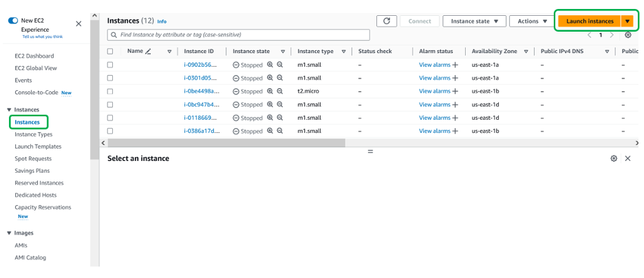Viewport: 644px width, 278px height.
Task: Zoom in filter for i-0902b56 state
Action: coord(270,65)
